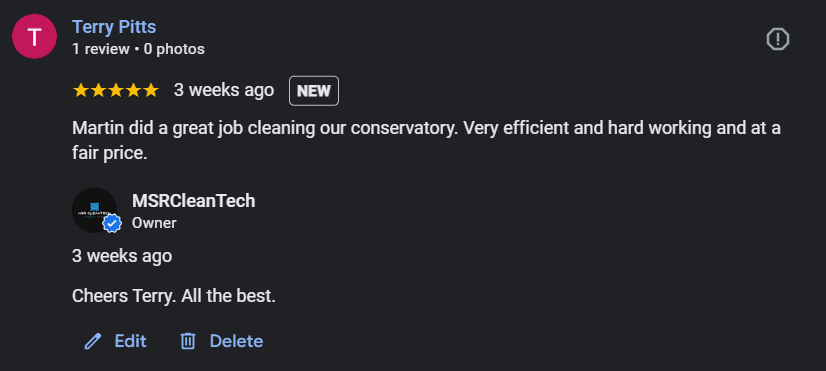Click the 'Cheers Terry. All the best.' reply
The image size is (826, 371).
click(174, 296)
